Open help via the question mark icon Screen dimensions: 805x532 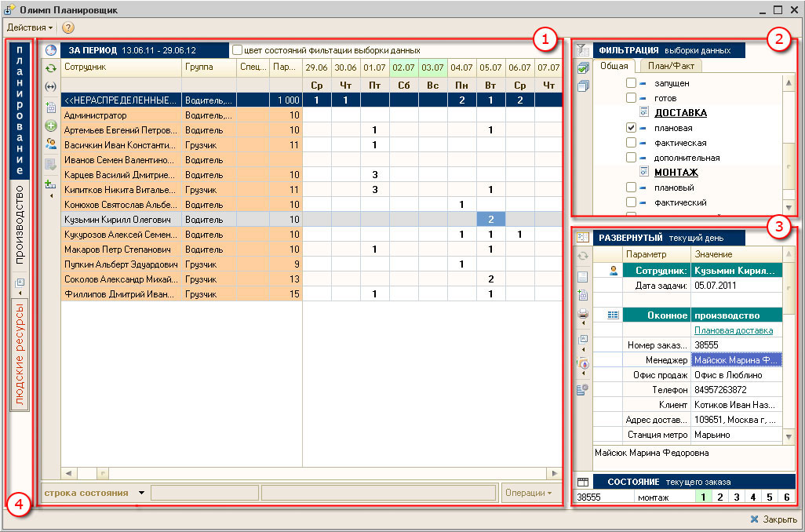(x=67, y=27)
